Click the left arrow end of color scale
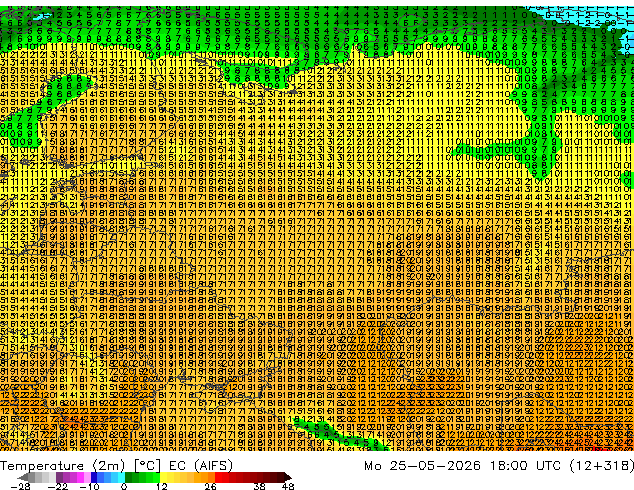Viewport: 634px width, 490px height. point(23,477)
